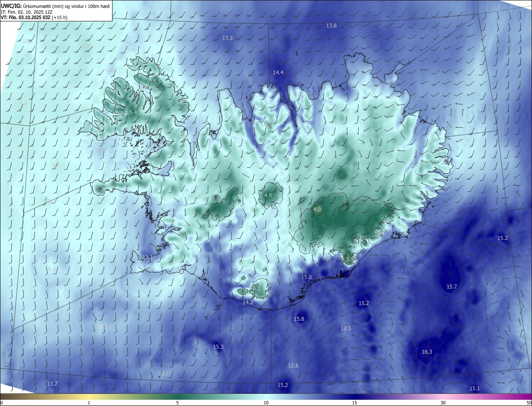Click the 15.0 value near the south coast

coord(306,277)
